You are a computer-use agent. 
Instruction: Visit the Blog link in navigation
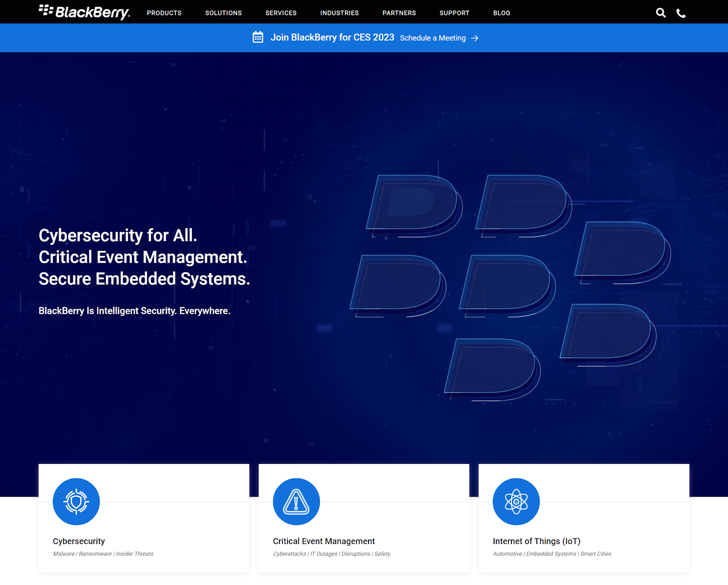(x=502, y=13)
